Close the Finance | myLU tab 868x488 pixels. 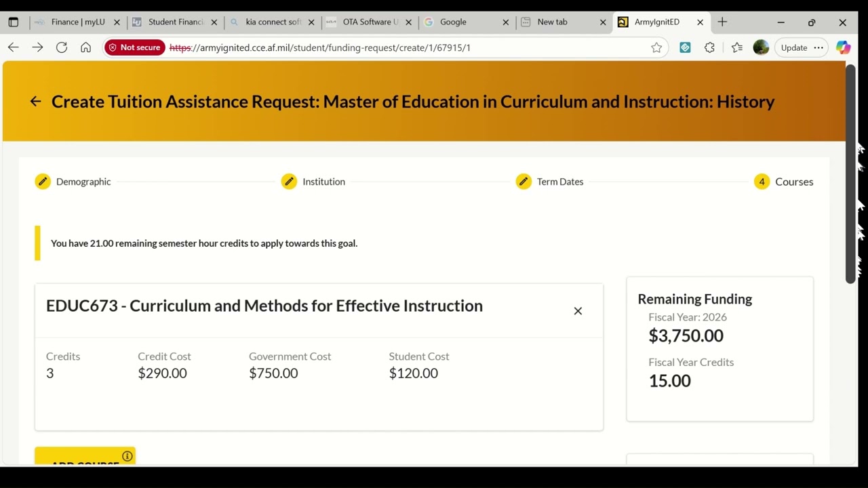click(x=117, y=22)
